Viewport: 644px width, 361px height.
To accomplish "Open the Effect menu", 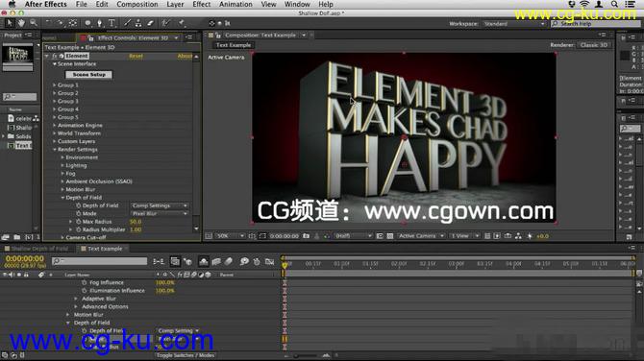I will tap(201, 4).
